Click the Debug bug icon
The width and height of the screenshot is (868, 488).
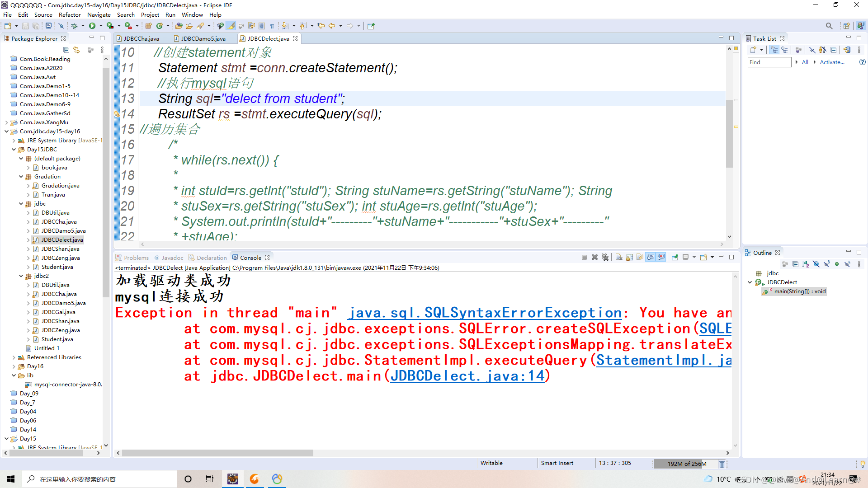pyautogui.click(x=75, y=26)
